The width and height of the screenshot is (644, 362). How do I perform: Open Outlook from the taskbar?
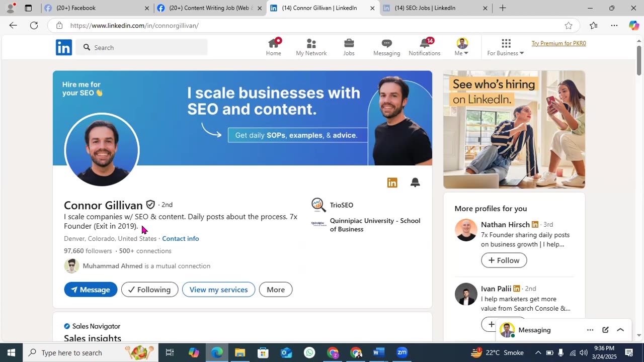pos(286,352)
